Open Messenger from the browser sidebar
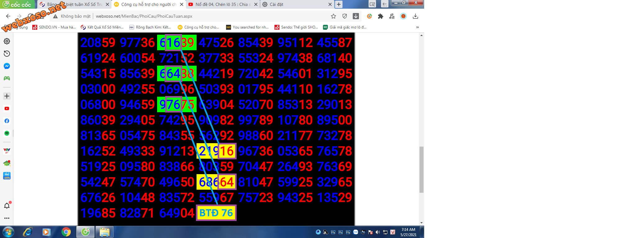The height and width of the screenshot is (238, 644). point(7,66)
